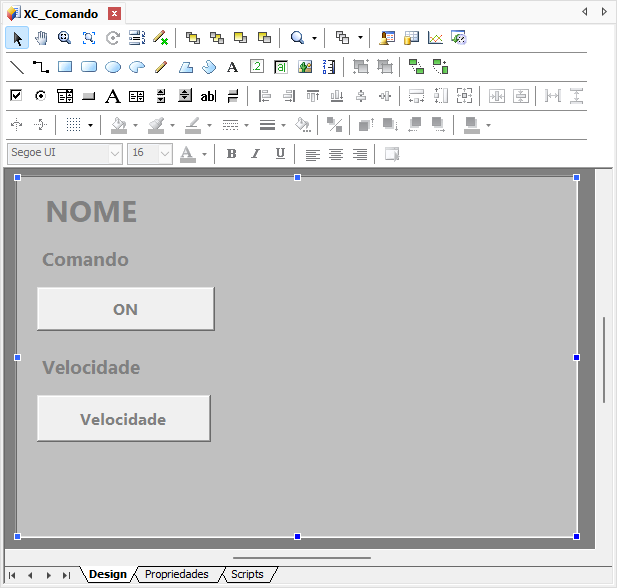
Task: Select the rounded rectangle tool
Action: pyautogui.click(x=89, y=67)
